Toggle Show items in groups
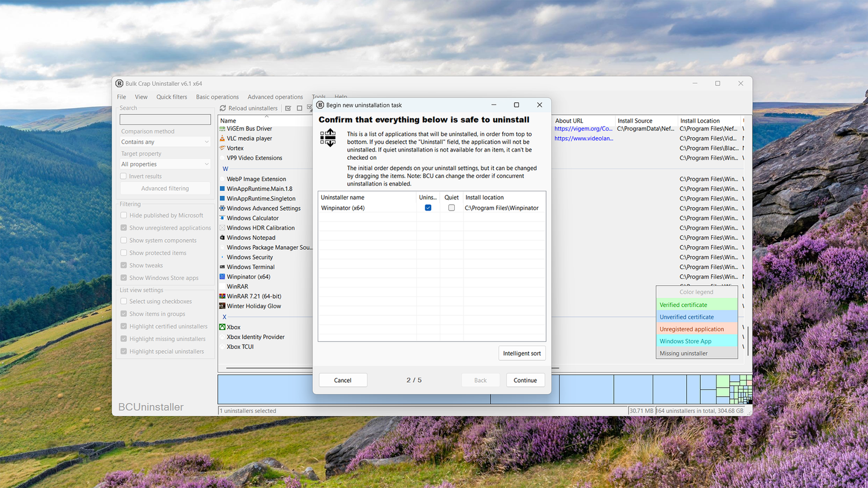The width and height of the screenshot is (868, 488). pyautogui.click(x=123, y=314)
